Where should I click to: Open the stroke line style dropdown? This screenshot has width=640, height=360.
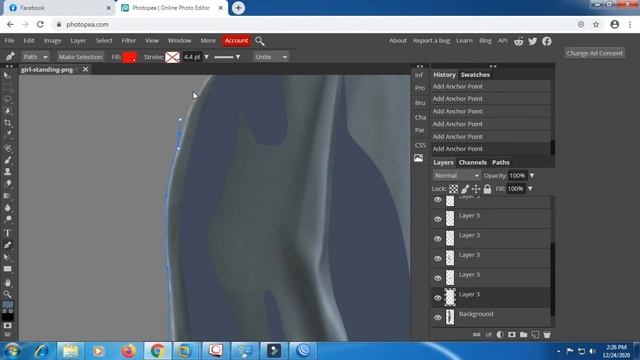click(227, 57)
